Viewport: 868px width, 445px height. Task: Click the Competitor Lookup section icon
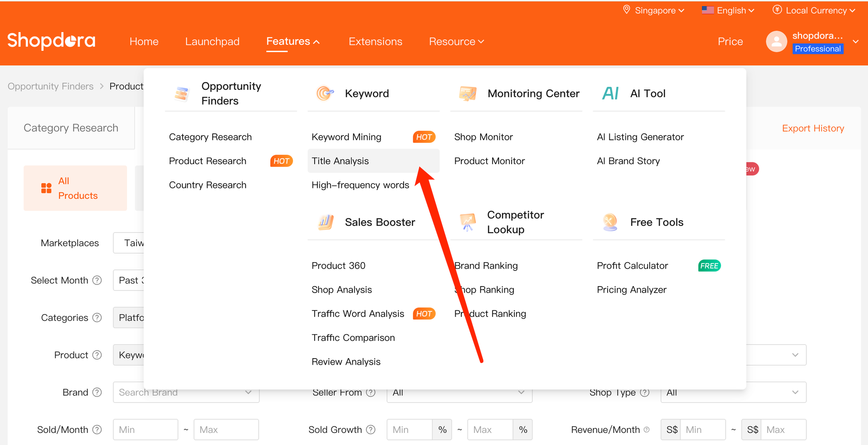(467, 222)
